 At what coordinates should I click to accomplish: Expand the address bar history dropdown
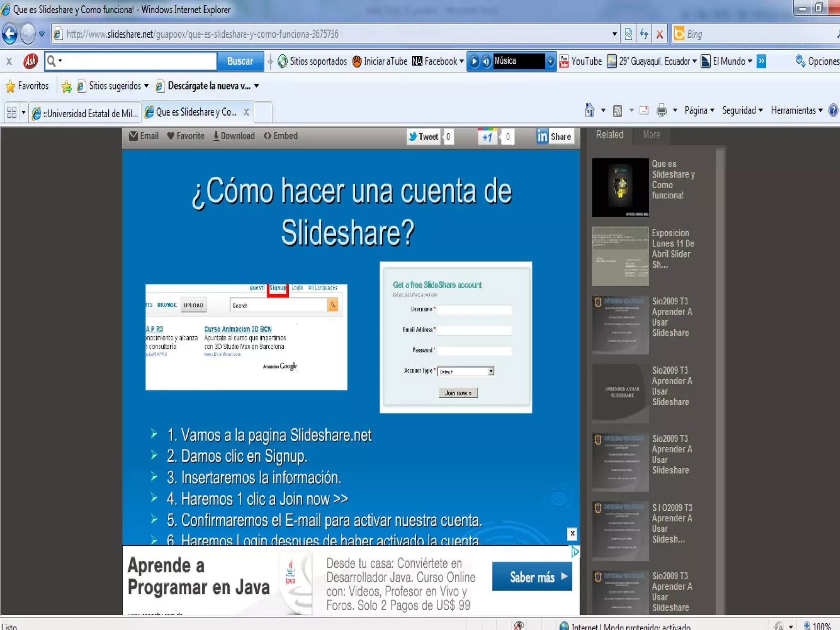tap(614, 34)
